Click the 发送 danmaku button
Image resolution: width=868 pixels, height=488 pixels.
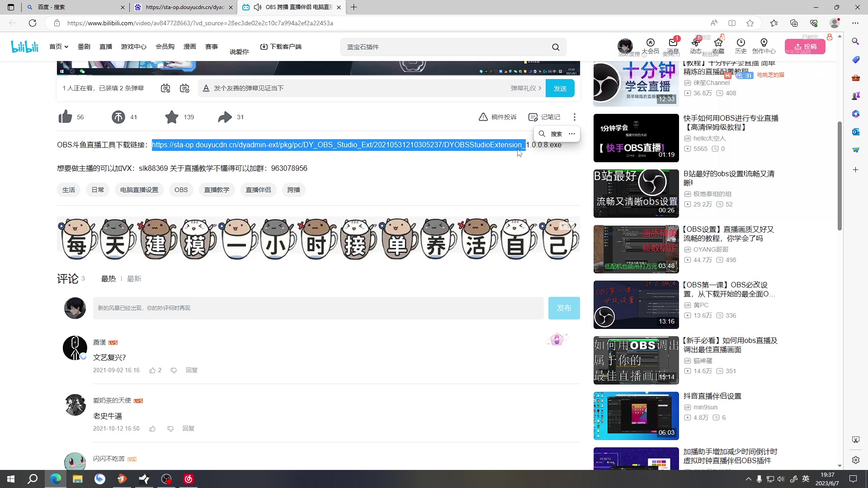[560, 88]
